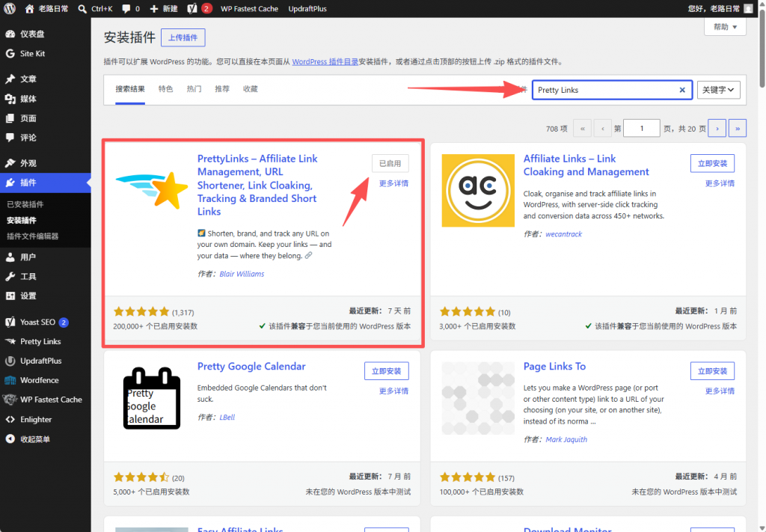Open 插件 plugins menu in sidebar

[x=46, y=183]
